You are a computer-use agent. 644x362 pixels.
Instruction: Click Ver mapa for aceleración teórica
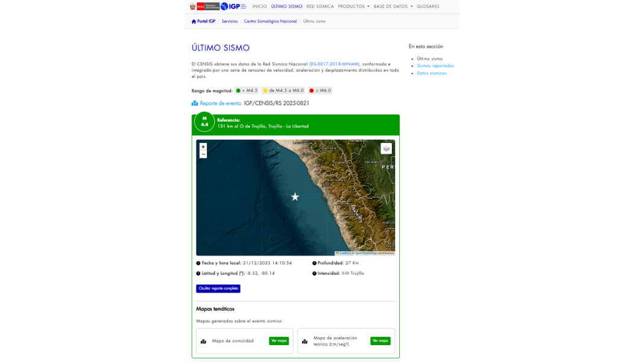[x=380, y=341]
